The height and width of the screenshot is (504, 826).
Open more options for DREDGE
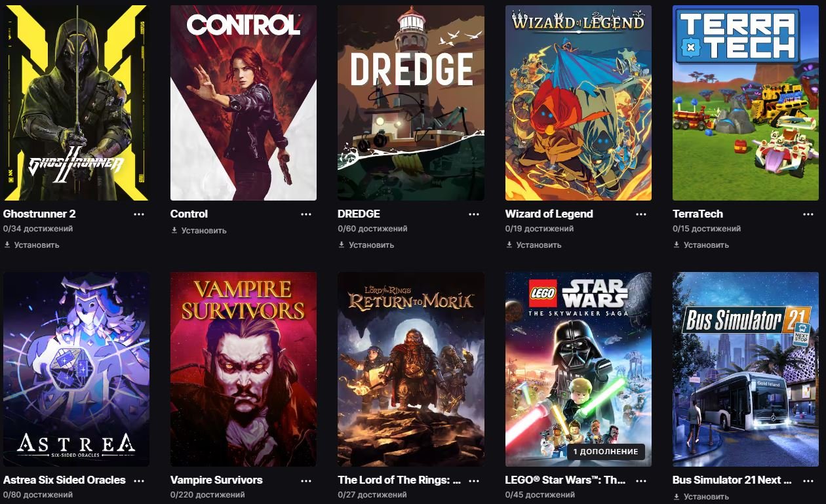point(473,214)
